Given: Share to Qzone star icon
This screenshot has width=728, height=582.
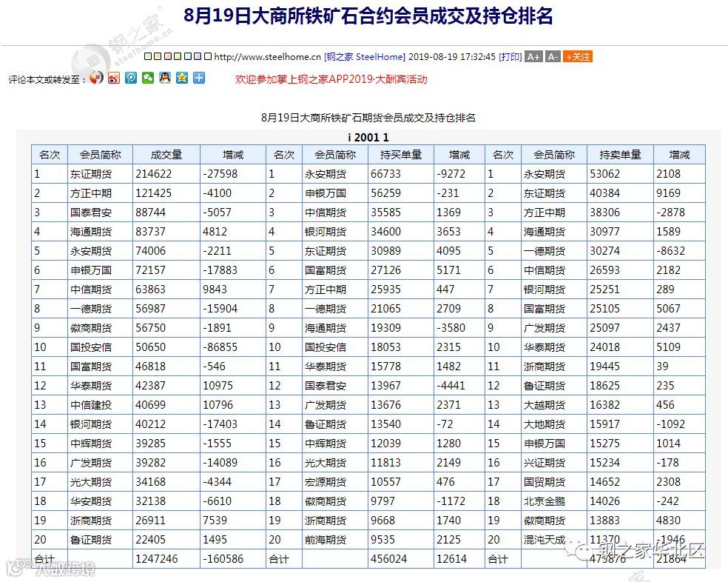Looking at the screenshot, I should (182, 78).
